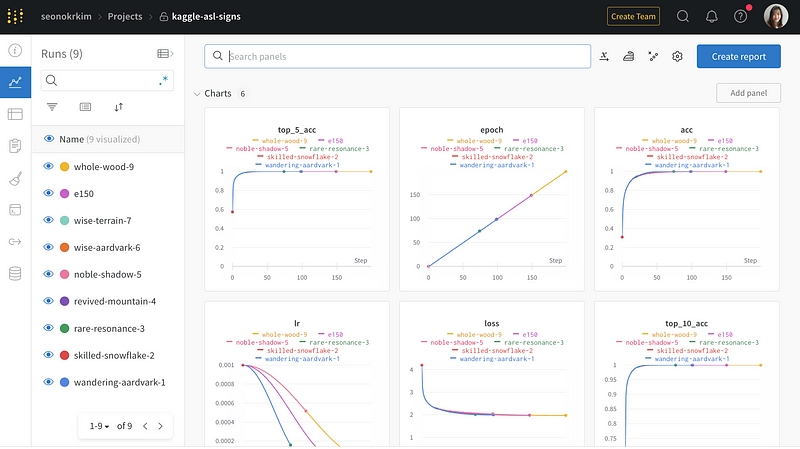Image resolution: width=800 pixels, height=449 pixels.
Task: Hide the wandering-aardvark-1 run
Action: click(x=48, y=382)
